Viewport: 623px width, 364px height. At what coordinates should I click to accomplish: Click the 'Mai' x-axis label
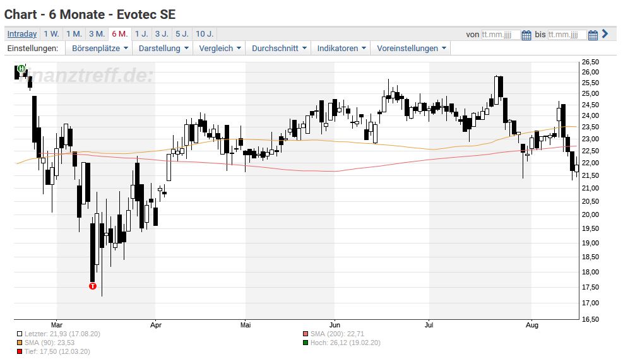click(x=246, y=325)
